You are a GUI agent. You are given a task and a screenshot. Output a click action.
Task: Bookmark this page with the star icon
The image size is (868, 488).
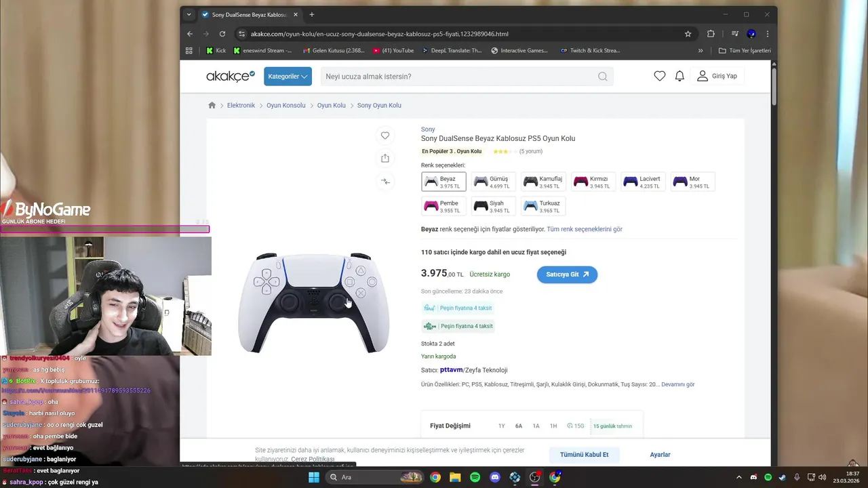point(688,34)
